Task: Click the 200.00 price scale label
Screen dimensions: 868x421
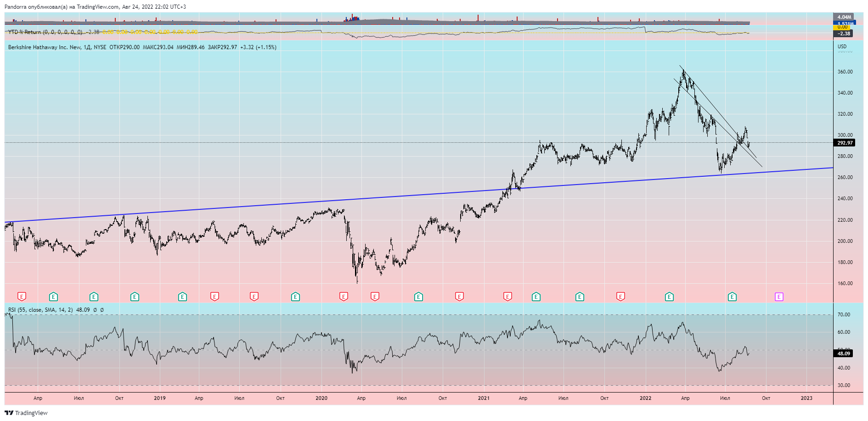Action: 845,241
